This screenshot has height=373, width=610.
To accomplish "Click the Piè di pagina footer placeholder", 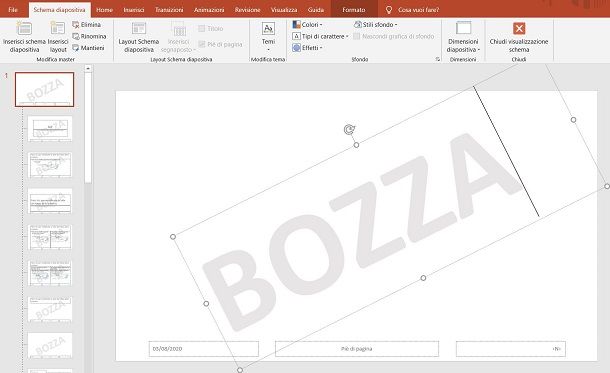I will [x=357, y=349].
